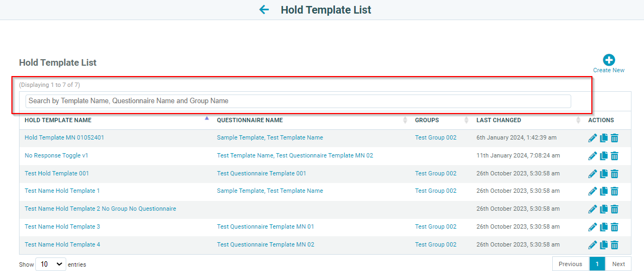Duplicate No Response Toggle v1 template
The width and height of the screenshot is (644, 271).
point(603,156)
